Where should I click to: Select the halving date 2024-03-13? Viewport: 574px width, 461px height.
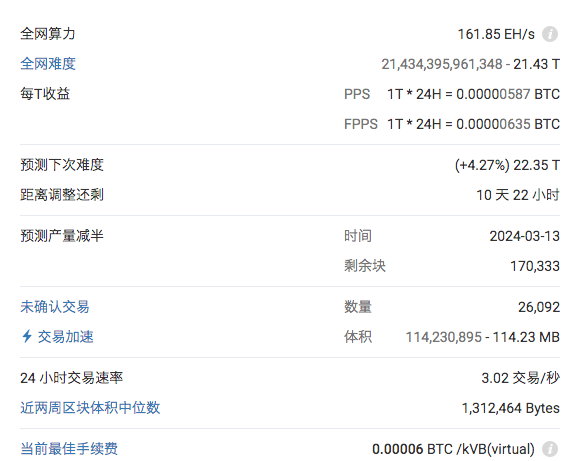click(525, 237)
